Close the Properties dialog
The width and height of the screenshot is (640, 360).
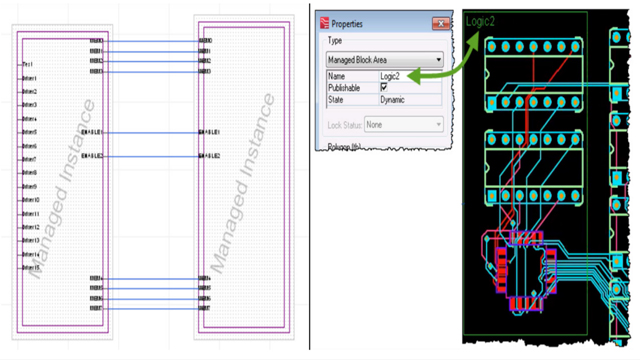tap(441, 24)
